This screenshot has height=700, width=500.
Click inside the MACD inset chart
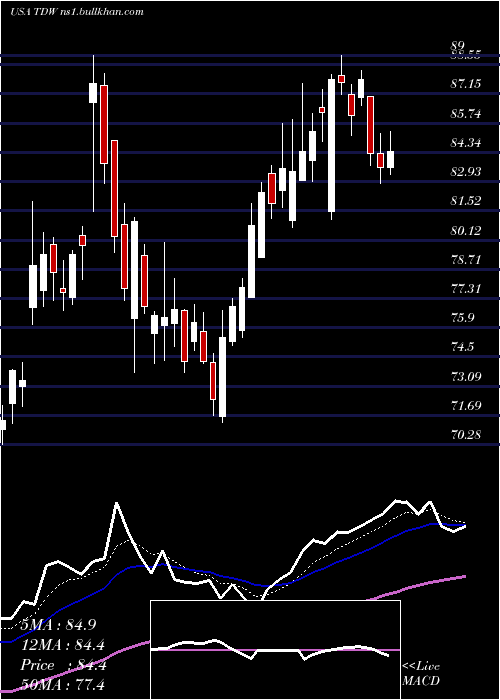tap(275, 650)
